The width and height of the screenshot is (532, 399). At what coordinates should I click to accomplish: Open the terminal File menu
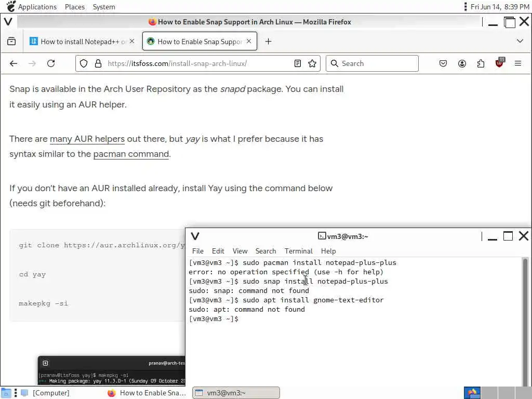point(198,251)
